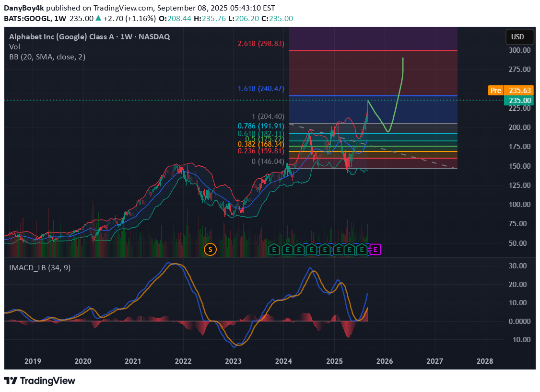Click the 2019 time axis label
The width and height of the screenshot is (540, 392).
[33, 361]
